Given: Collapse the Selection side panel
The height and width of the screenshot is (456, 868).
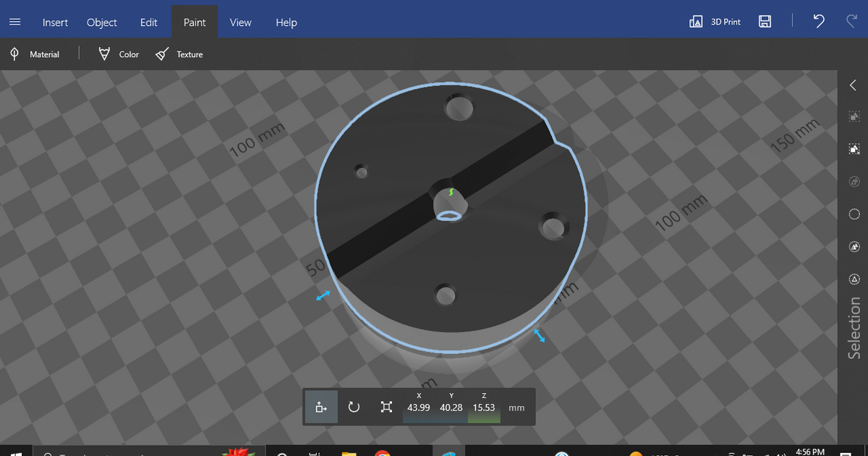Looking at the screenshot, I should (x=854, y=85).
